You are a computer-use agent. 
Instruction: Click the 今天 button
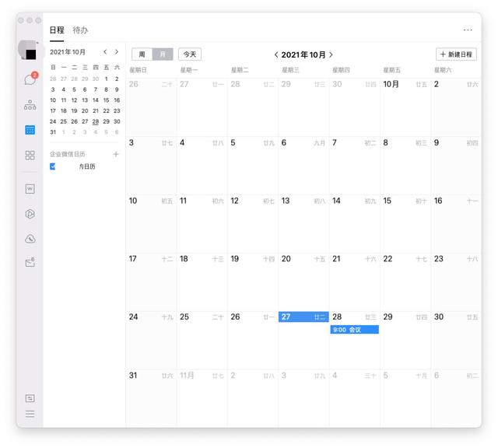click(189, 54)
